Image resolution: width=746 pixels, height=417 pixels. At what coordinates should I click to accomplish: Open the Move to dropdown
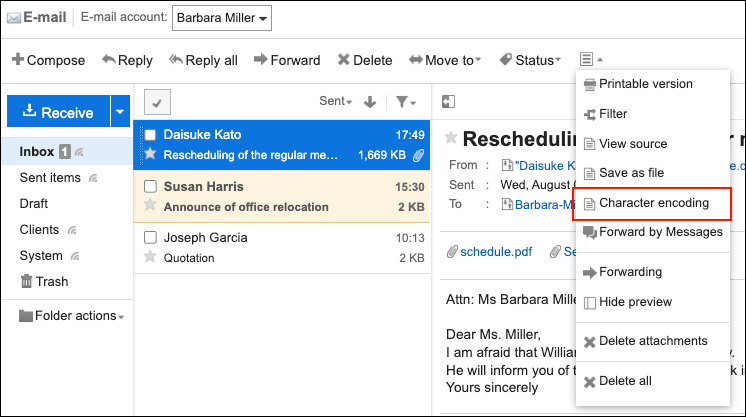[x=445, y=60]
